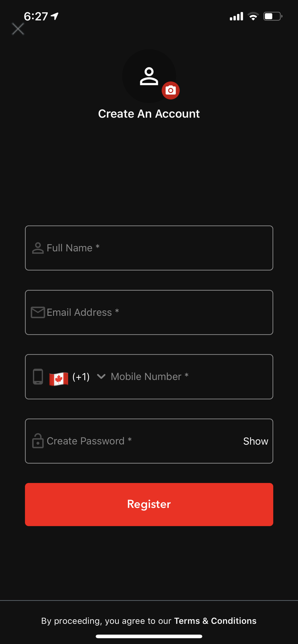The height and width of the screenshot is (644, 298).
Task: Tap the red camera icon on avatar
Action: (171, 90)
